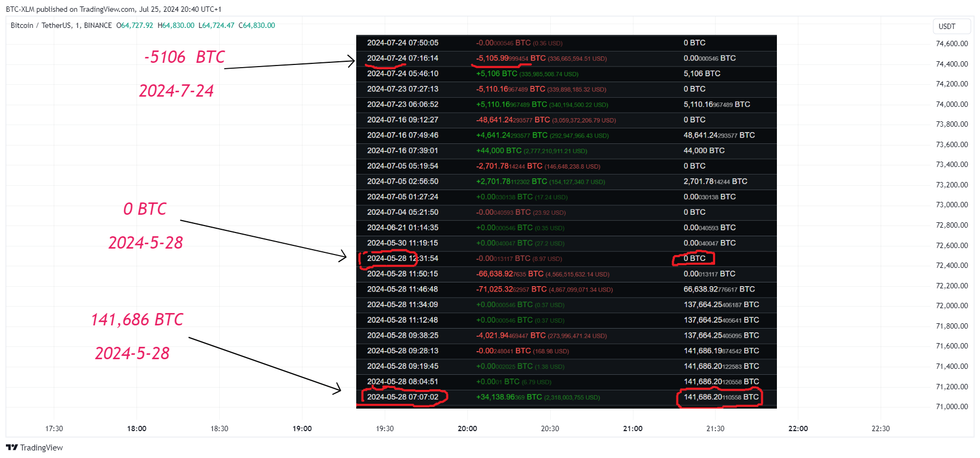Click the 141,686.20110558 BTC balance
Image resolution: width=980 pixels, height=458 pixels.
pos(722,397)
